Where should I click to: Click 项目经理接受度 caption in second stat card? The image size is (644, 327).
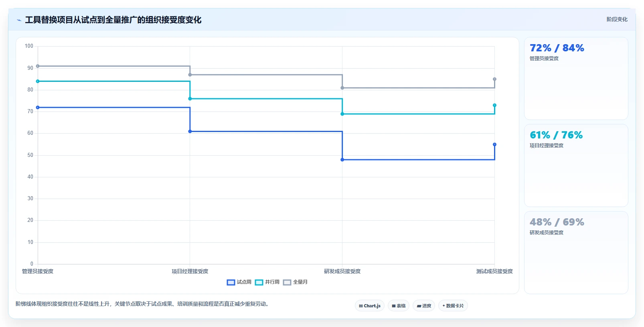(x=546, y=146)
